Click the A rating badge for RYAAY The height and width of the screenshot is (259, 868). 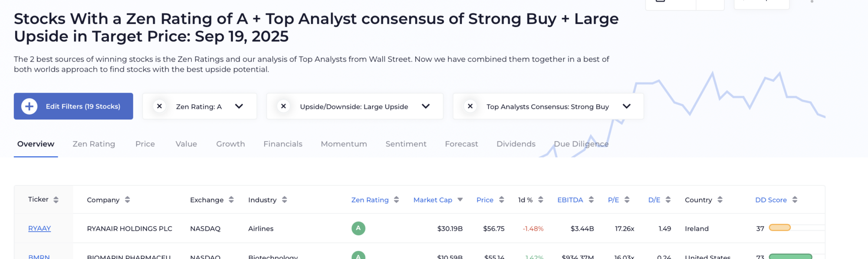coord(358,229)
